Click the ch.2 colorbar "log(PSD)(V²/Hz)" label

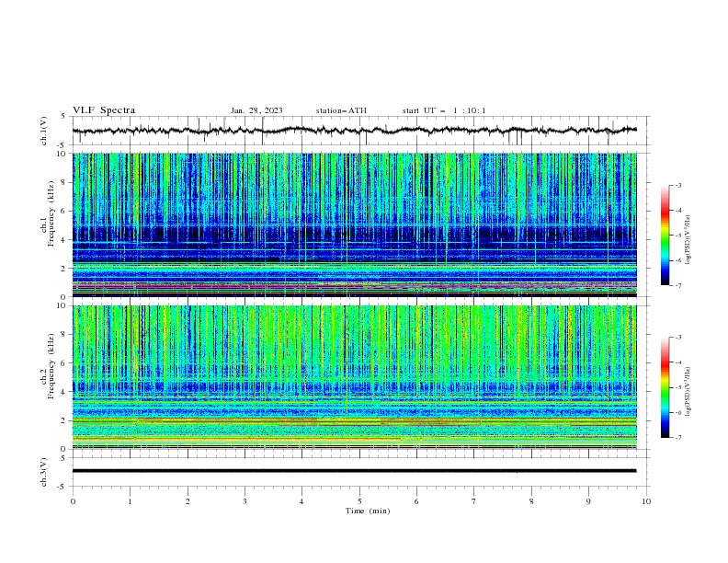(688, 392)
